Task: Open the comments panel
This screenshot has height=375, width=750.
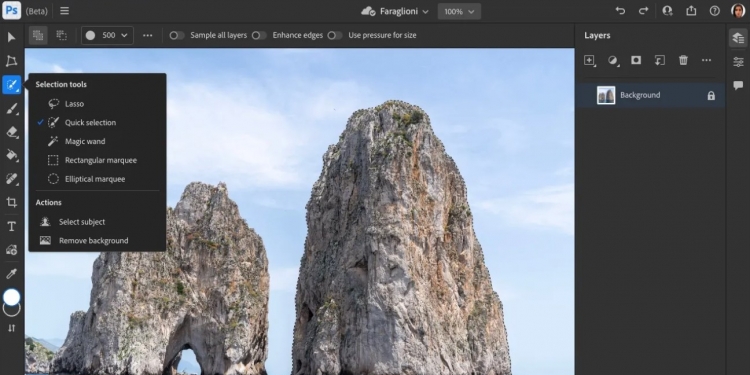Action: [x=738, y=86]
